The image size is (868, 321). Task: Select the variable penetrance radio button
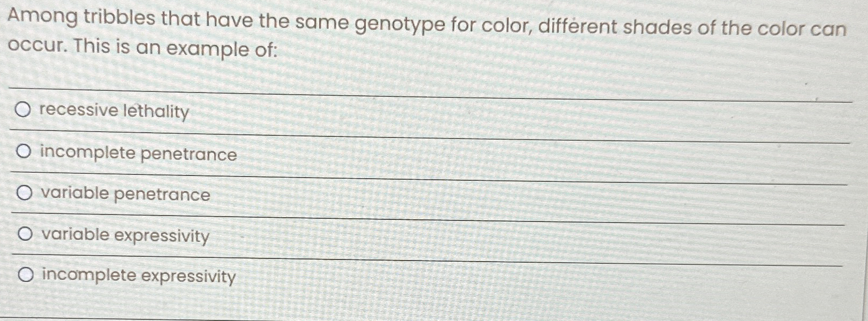tap(24, 194)
